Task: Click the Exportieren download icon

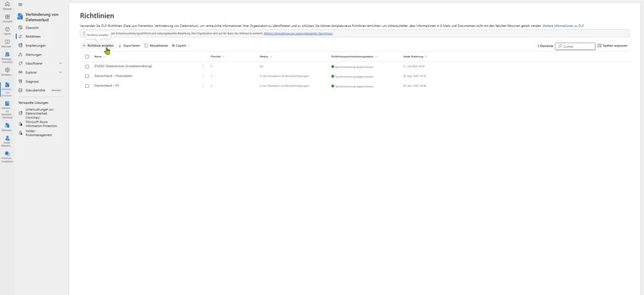Action: (119, 46)
